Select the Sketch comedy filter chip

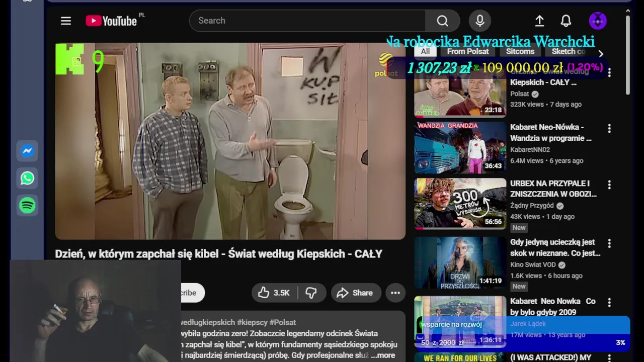[569, 51]
